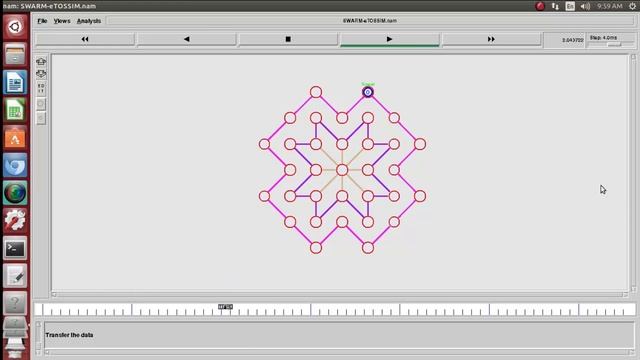
Task: Open Ubuntu Software Center from dock
Action: tap(15, 138)
